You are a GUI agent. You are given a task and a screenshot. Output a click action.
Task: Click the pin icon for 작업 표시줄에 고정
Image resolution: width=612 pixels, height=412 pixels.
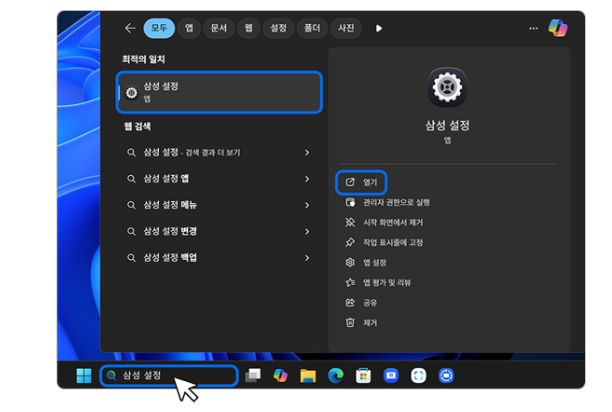pyautogui.click(x=350, y=243)
